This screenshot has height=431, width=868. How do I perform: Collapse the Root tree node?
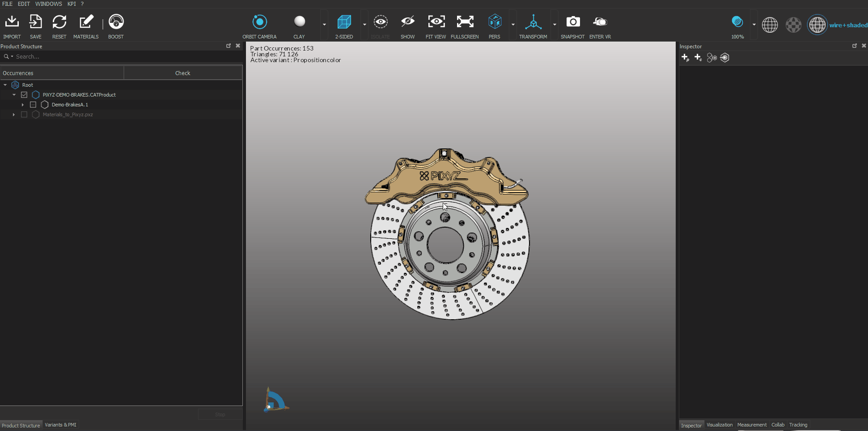click(5, 85)
